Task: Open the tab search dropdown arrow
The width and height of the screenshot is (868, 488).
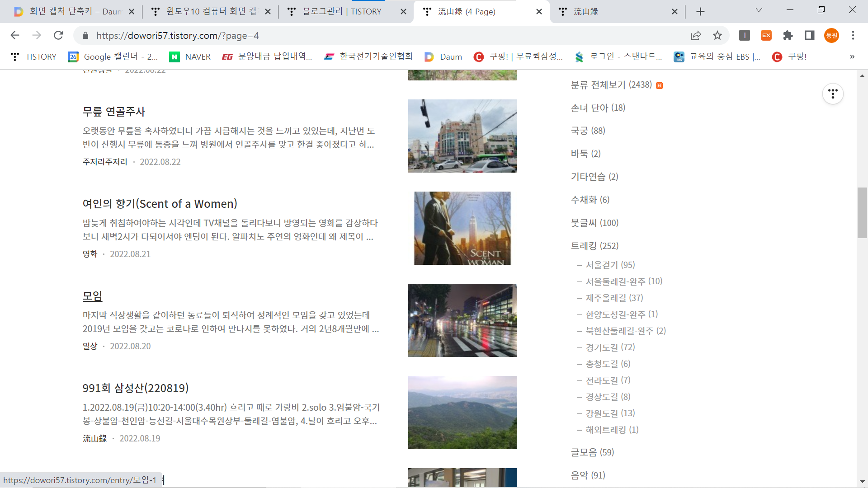Action: click(759, 10)
